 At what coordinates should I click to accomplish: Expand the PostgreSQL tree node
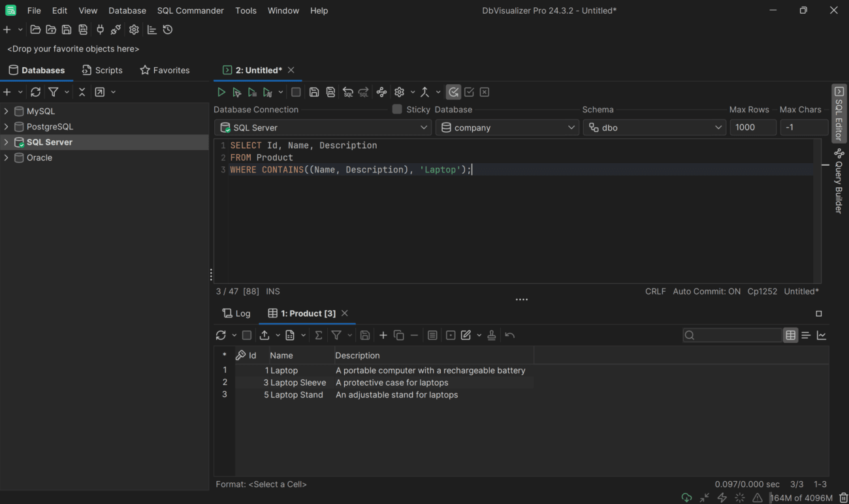(x=7, y=127)
